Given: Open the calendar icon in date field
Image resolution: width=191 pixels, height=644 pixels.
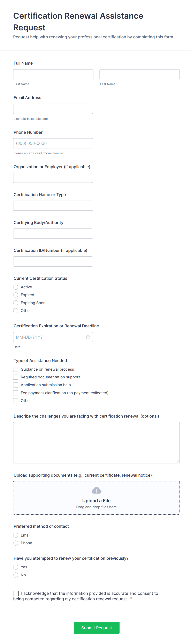Looking at the screenshot, I should pyautogui.click(x=88, y=337).
